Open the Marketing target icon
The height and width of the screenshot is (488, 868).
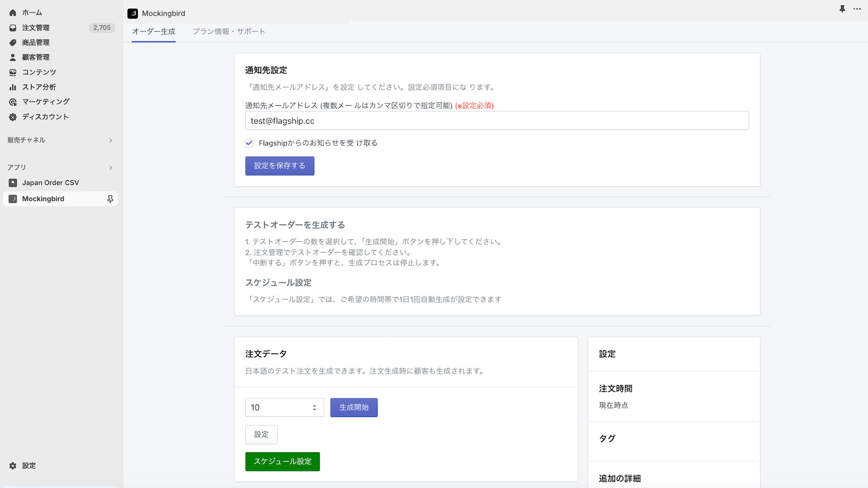13,102
